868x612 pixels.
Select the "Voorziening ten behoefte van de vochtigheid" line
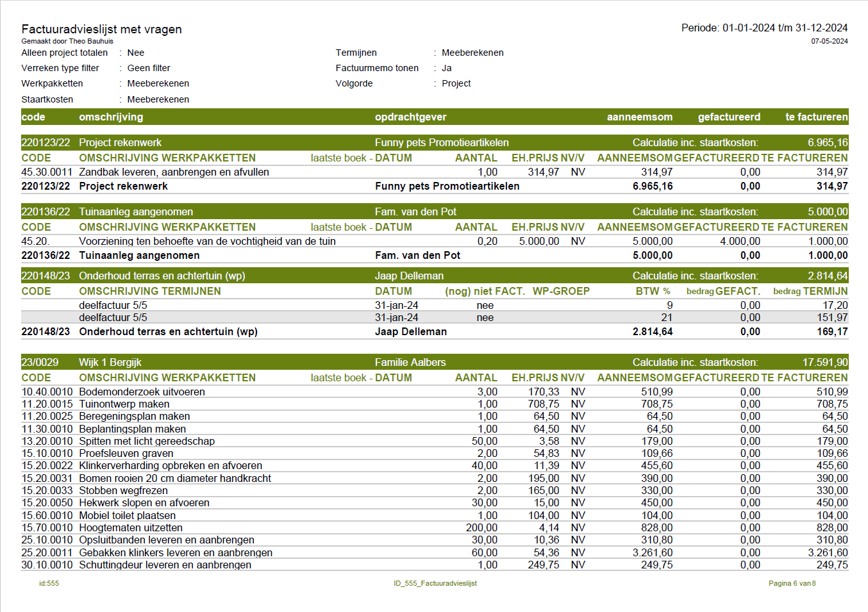(x=207, y=242)
